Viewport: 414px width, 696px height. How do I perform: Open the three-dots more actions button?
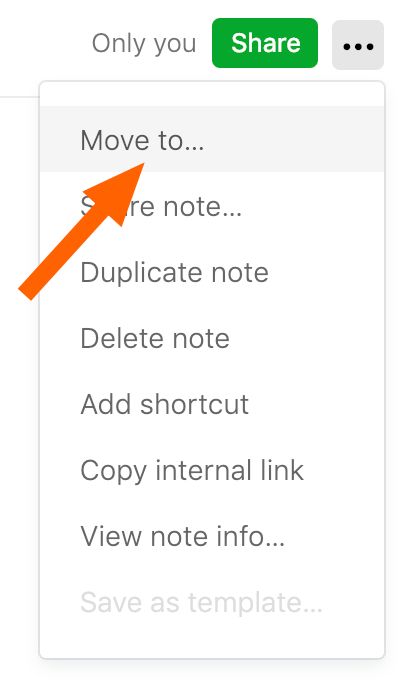[x=358, y=45]
